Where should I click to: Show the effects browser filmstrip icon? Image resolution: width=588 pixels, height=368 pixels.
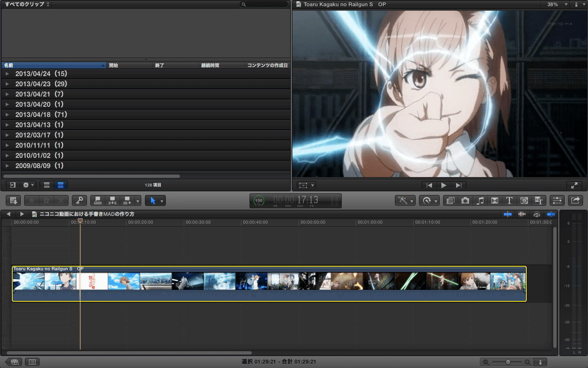451,201
